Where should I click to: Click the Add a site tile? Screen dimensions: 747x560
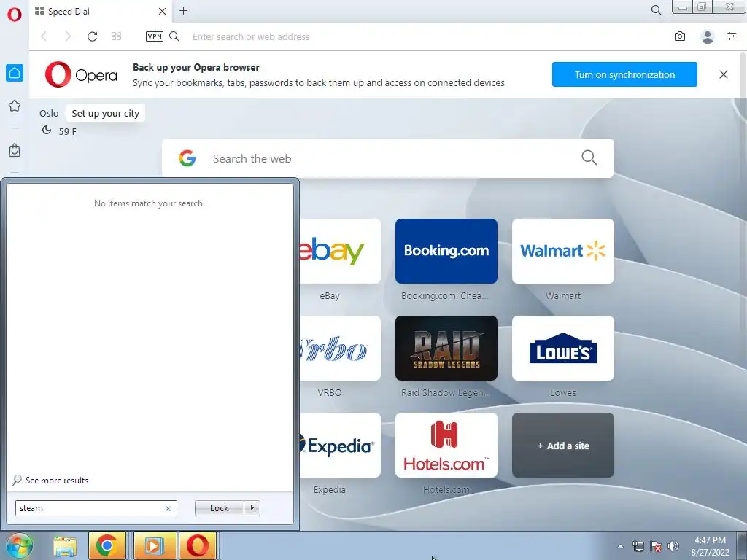[x=563, y=446]
